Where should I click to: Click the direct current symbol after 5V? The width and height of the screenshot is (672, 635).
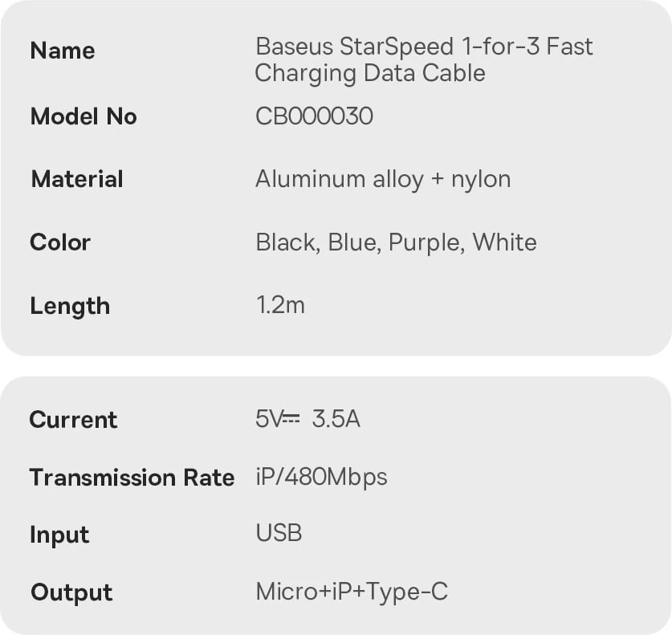[x=291, y=419]
